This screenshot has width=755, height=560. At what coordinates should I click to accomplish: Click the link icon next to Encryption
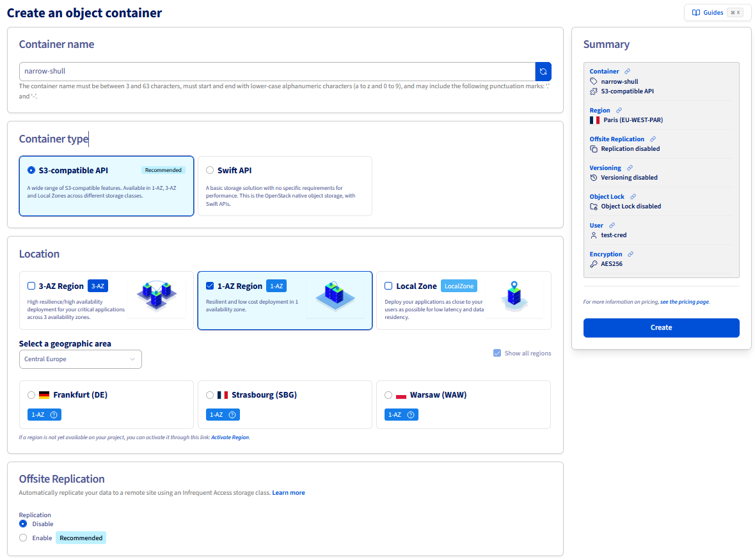[x=630, y=254]
